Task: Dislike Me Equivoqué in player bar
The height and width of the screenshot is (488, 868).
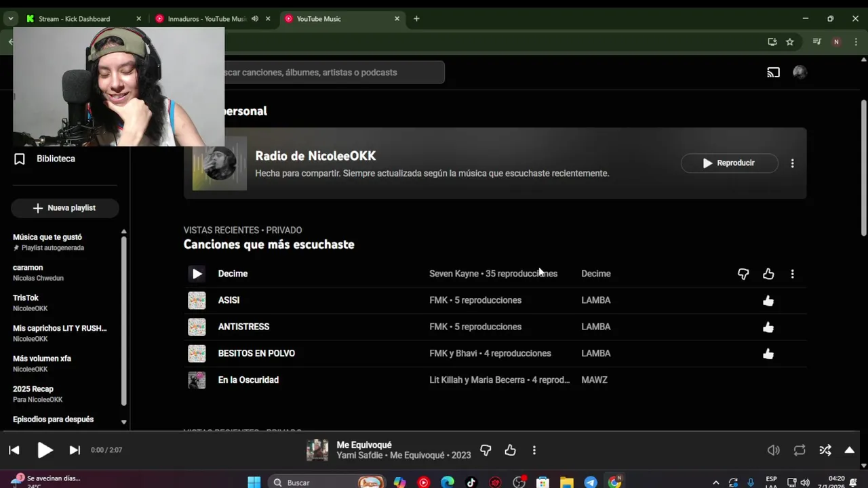Action: (x=486, y=450)
